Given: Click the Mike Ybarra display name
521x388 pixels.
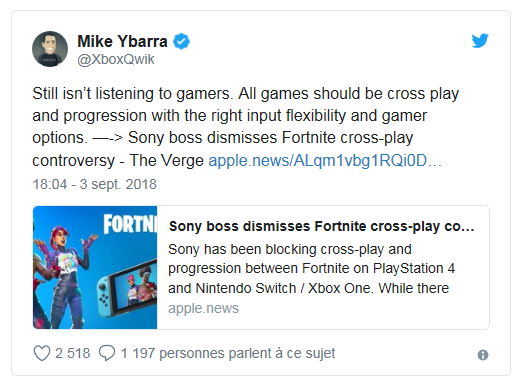Looking at the screenshot, I should [122, 41].
